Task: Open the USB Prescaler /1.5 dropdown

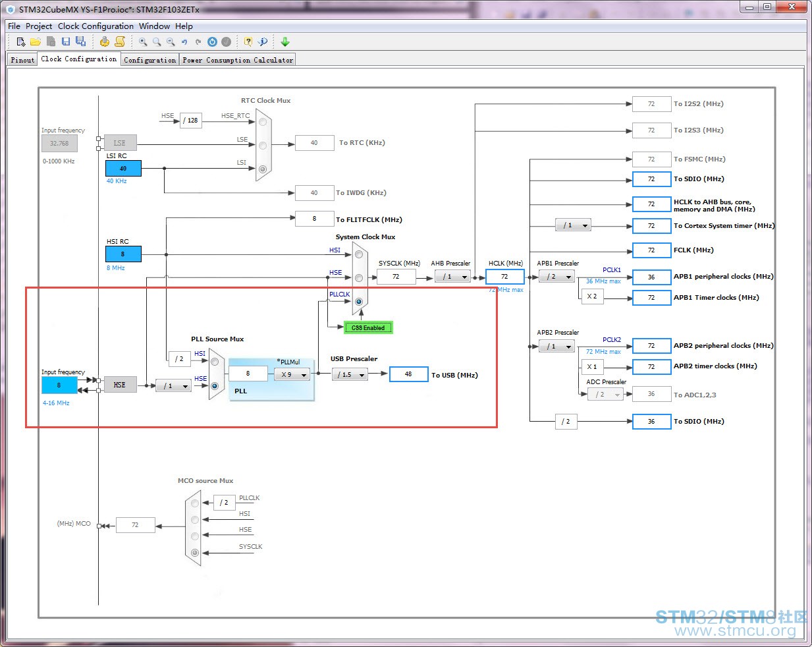Action: pos(350,374)
